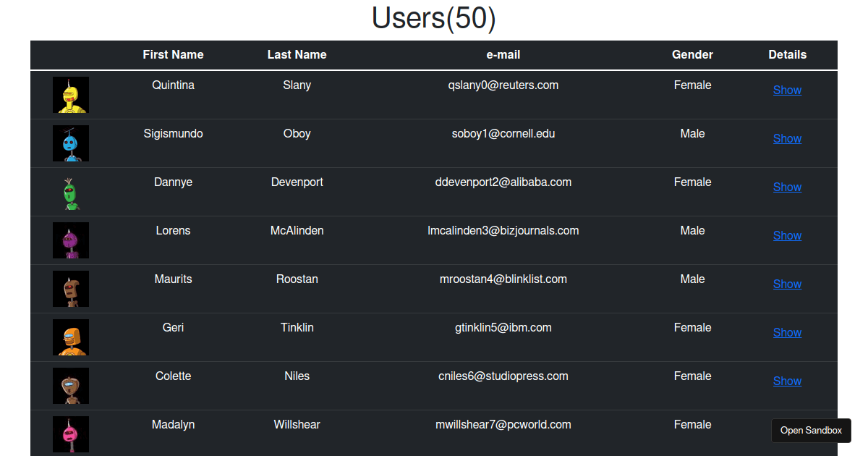Screen dimensions: 868x456
Task: Click Maurits Roostan's avatar picture
Action: (70, 288)
